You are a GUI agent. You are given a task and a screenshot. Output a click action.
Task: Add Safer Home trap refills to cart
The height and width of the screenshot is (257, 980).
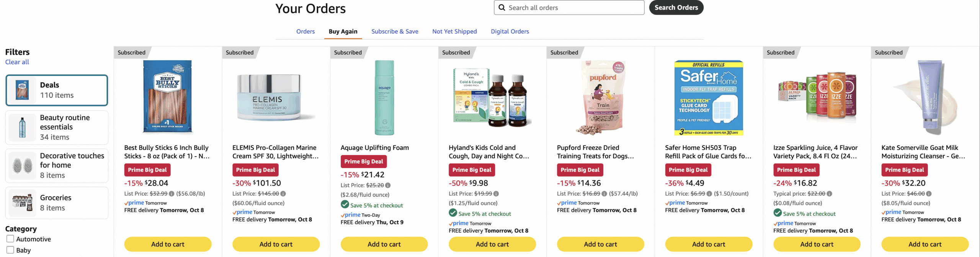709,244
